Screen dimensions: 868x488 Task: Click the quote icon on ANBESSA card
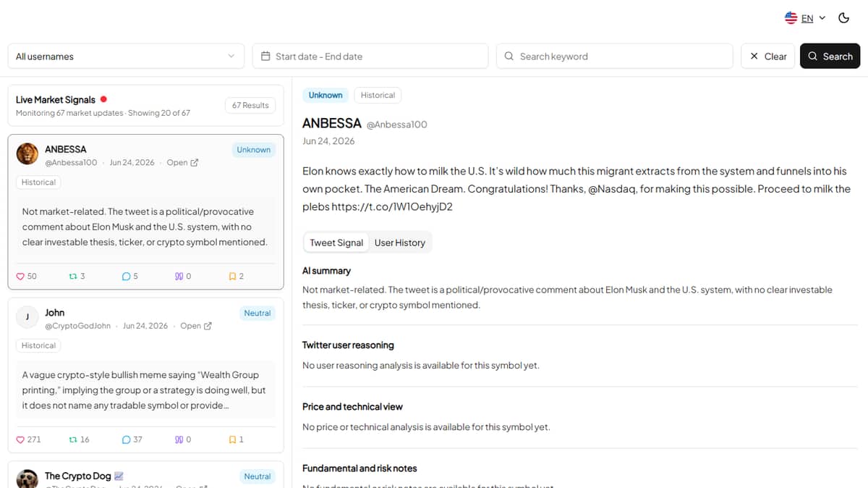[x=179, y=277]
